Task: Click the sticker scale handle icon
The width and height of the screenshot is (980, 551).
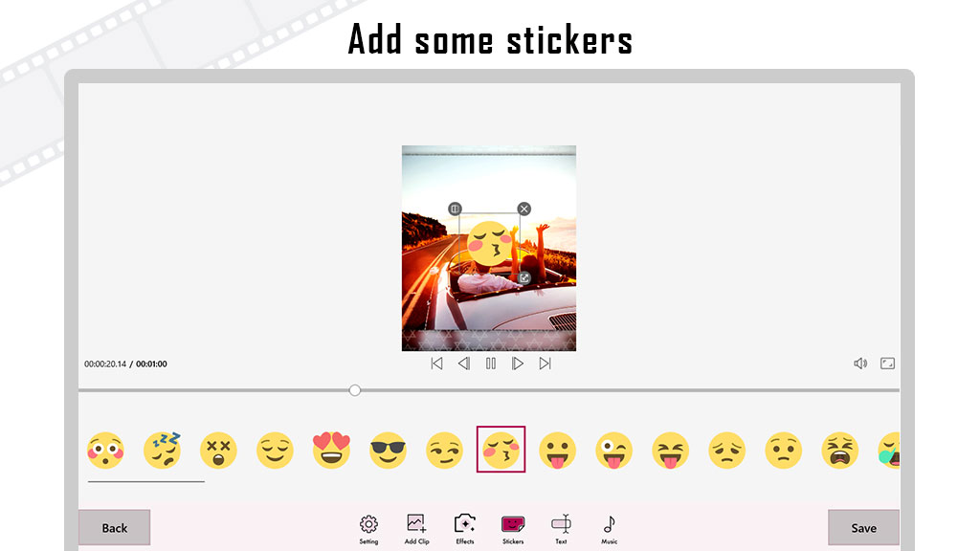Action: tap(524, 278)
